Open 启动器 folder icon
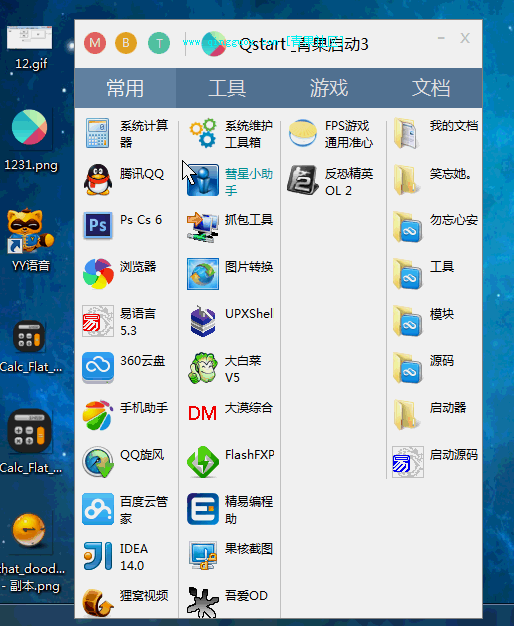 [407, 415]
